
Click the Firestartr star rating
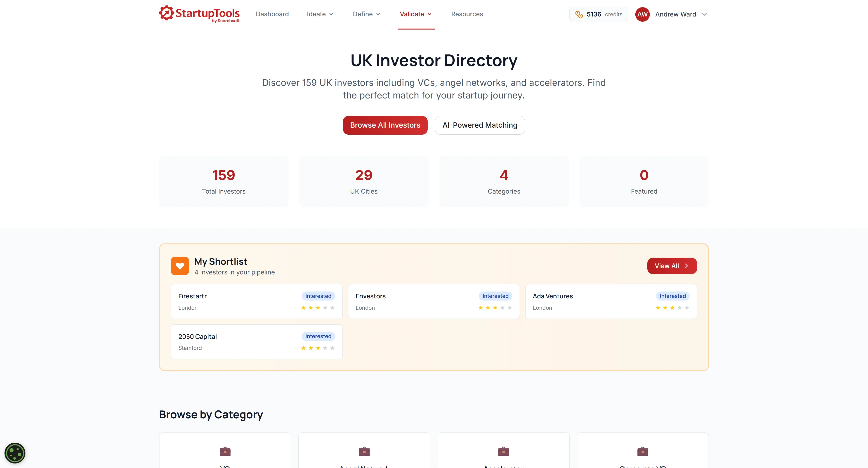318,308
